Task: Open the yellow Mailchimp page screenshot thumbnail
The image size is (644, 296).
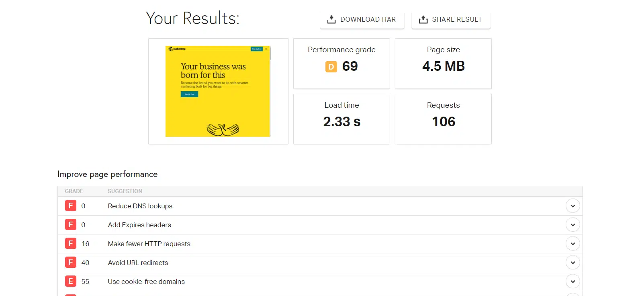Action: [218, 91]
